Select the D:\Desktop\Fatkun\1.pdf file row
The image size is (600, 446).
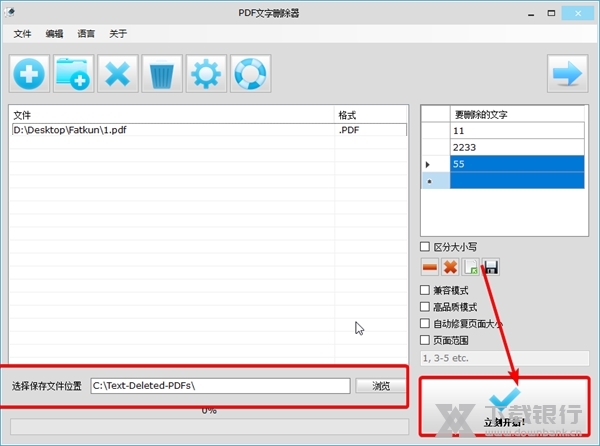point(209,130)
